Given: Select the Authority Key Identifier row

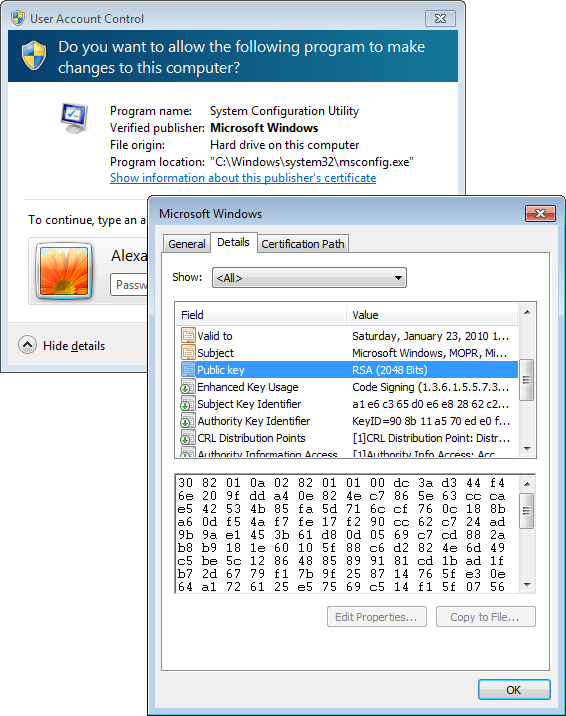Looking at the screenshot, I should tap(346, 421).
